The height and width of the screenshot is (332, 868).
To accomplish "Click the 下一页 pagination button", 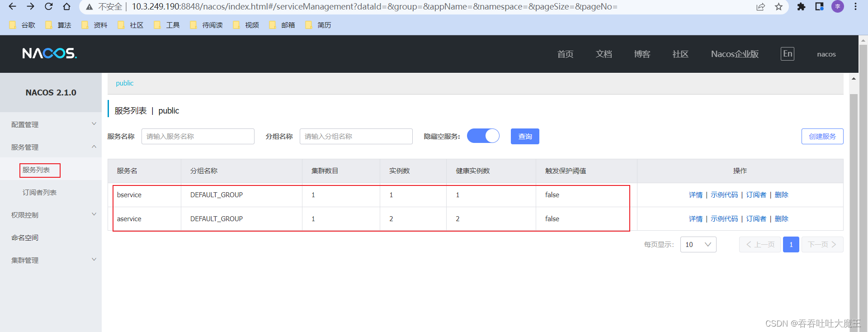I will pyautogui.click(x=822, y=244).
